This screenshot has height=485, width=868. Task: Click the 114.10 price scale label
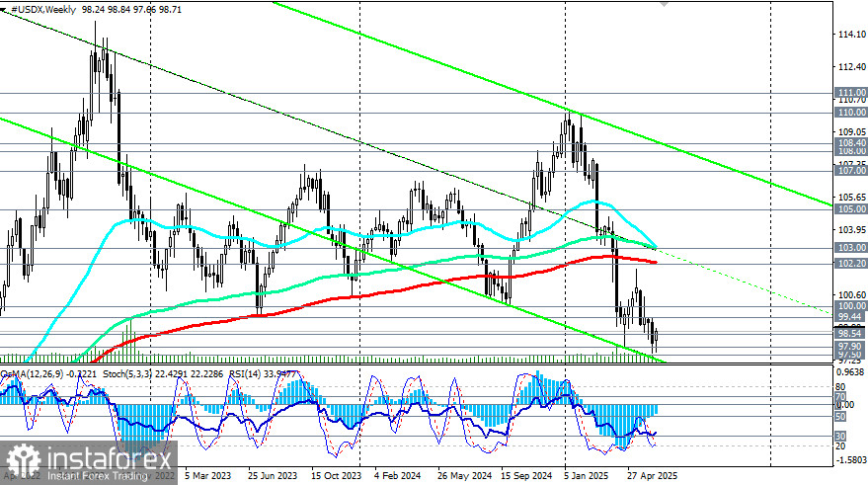click(x=851, y=35)
